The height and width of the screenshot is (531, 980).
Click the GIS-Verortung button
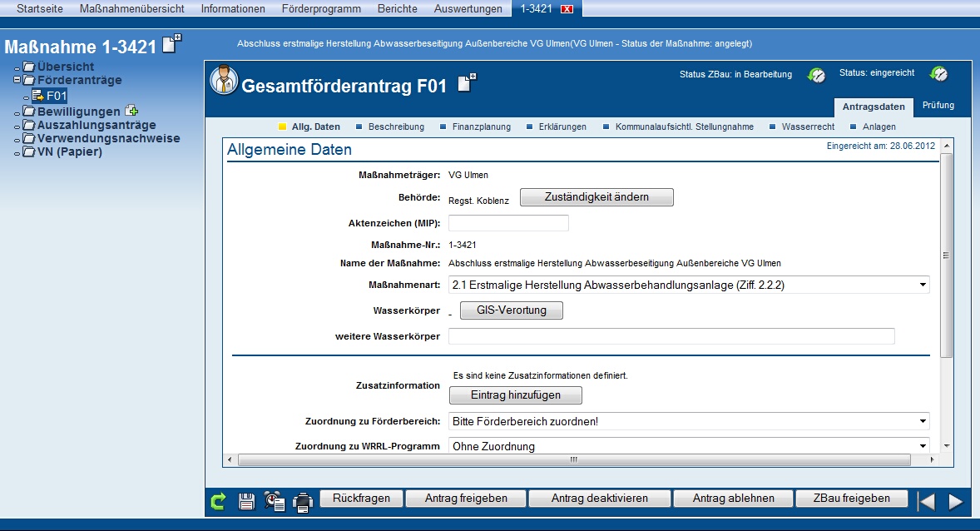click(512, 310)
